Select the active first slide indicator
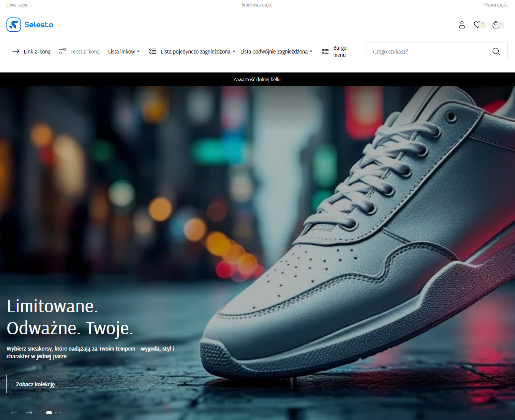515x420 pixels. pyautogui.click(x=49, y=412)
